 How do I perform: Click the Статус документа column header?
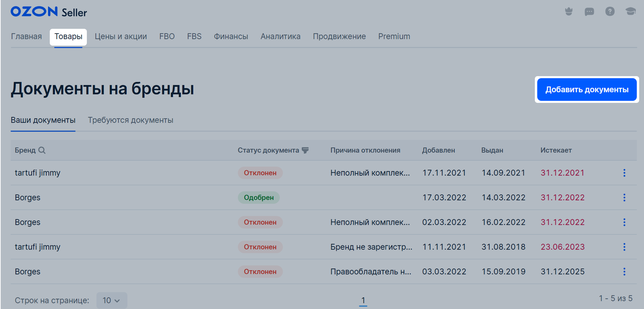coord(268,150)
